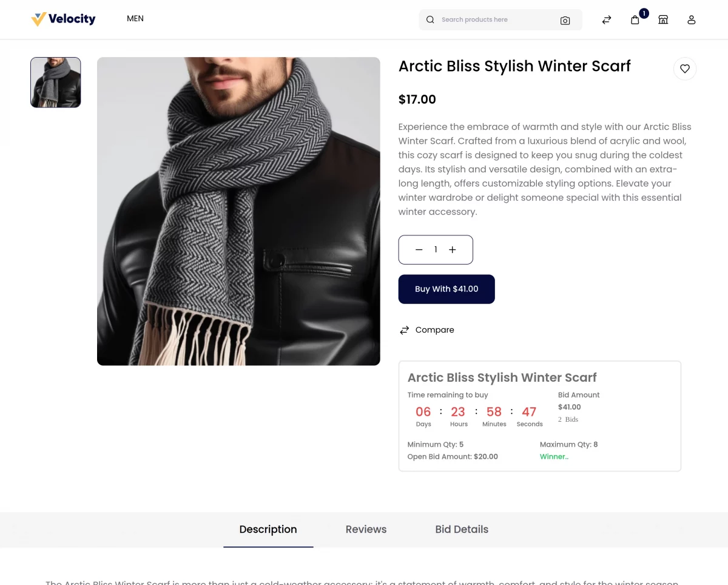Open the user account icon
The image size is (728, 585).
click(691, 19)
